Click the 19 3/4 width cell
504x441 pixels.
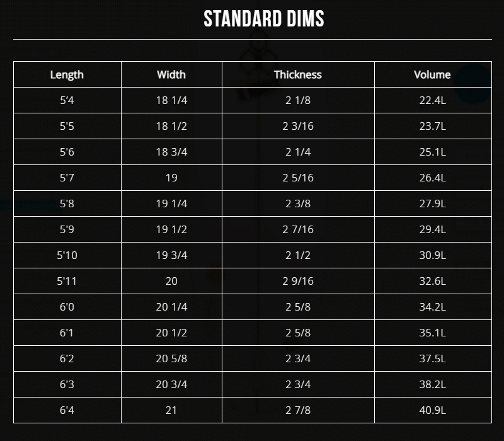pyautogui.click(x=171, y=255)
